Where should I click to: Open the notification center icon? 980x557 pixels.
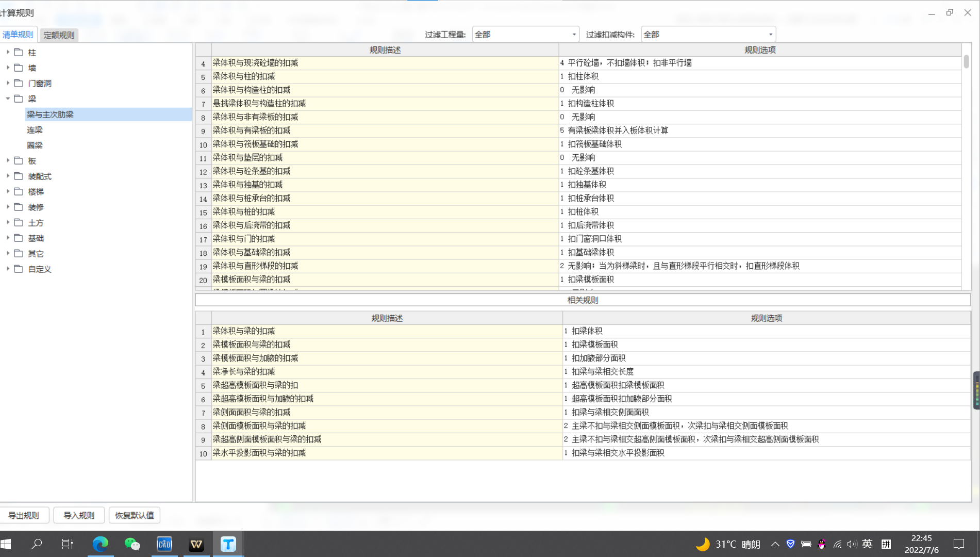pyautogui.click(x=959, y=544)
